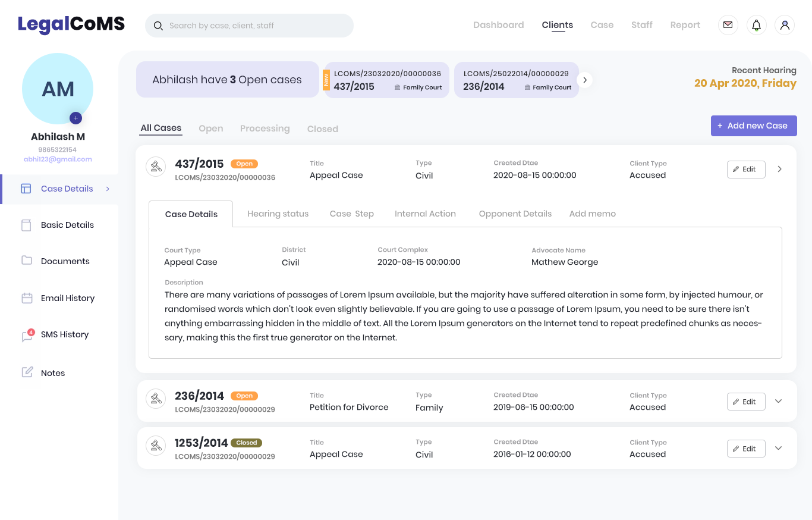Open SMS History with notification badge
The width and height of the screenshot is (812, 520).
(x=64, y=334)
